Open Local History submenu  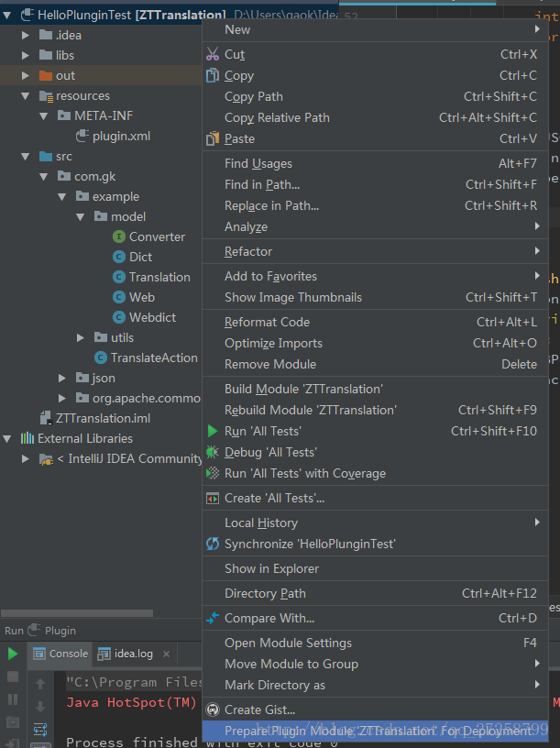pos(376,522)
